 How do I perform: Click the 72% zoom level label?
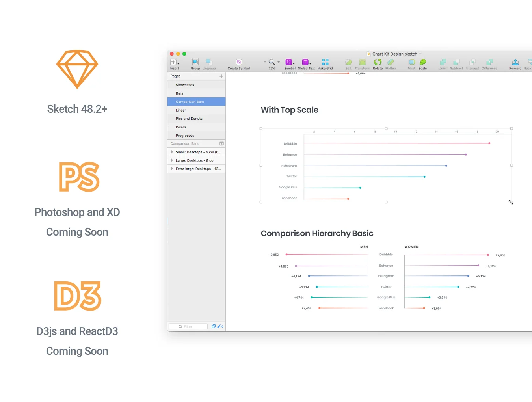272,69
